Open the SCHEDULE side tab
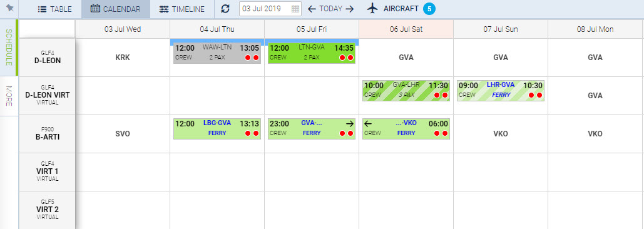Viewport: 644px width, 229px height. click(x=9, y=48)
